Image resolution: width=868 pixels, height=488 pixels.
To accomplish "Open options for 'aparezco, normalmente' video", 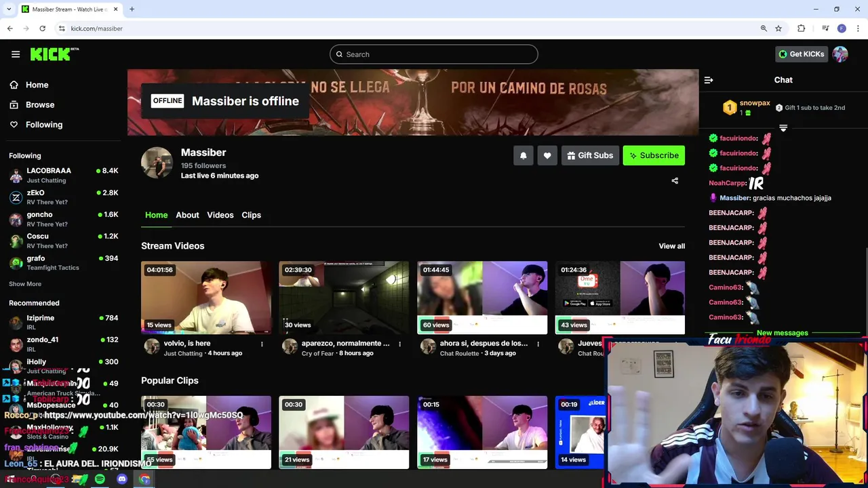I will pyautogui.click(x=400, y=344).
